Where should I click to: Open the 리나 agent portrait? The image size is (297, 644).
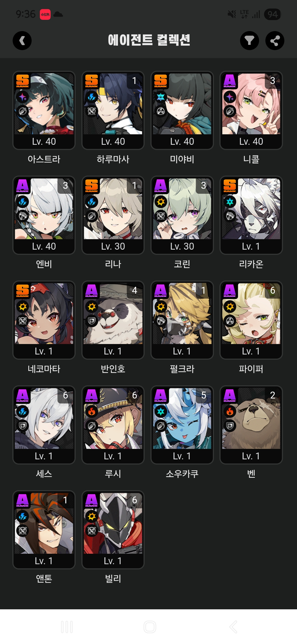tap(113, 209)
